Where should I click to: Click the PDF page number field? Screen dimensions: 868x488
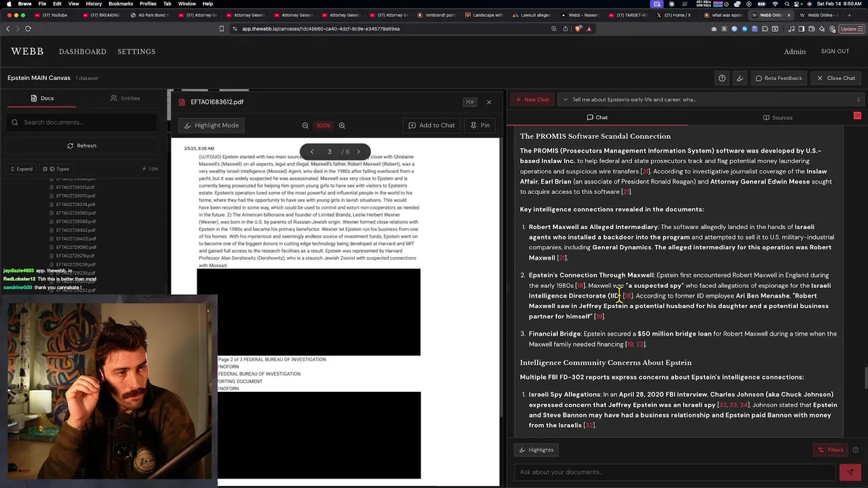(x=330, y=152)
